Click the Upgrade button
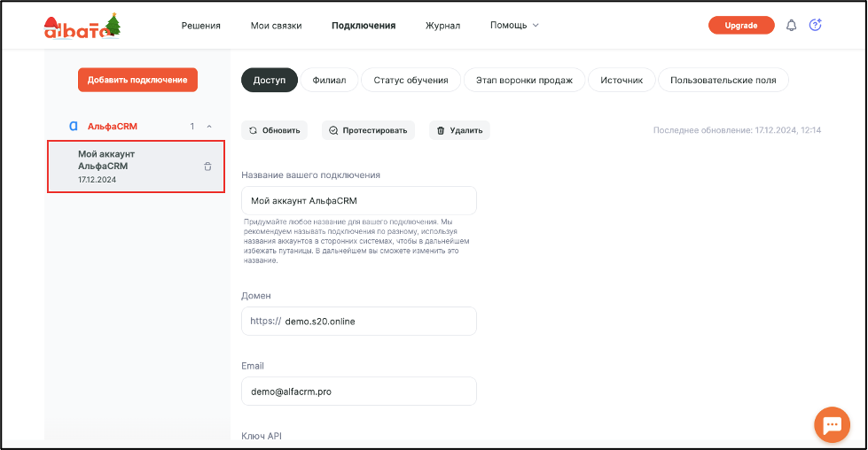 (741, 26)
